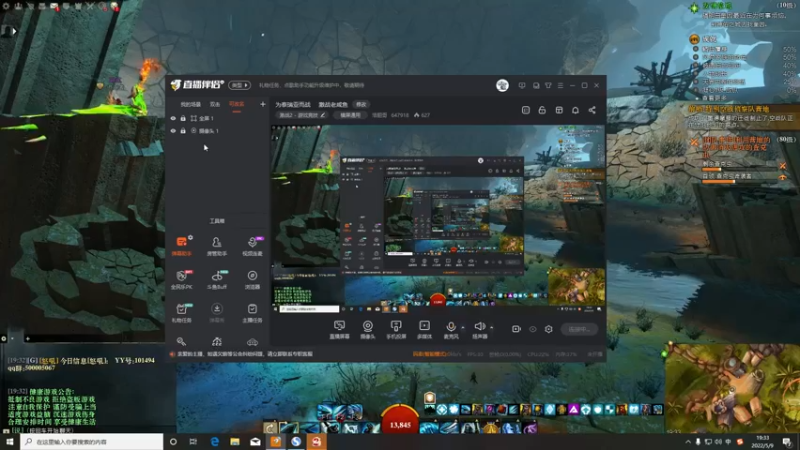Click the pill button right of the category
800x450 pixels.
[x=350, y=115]
